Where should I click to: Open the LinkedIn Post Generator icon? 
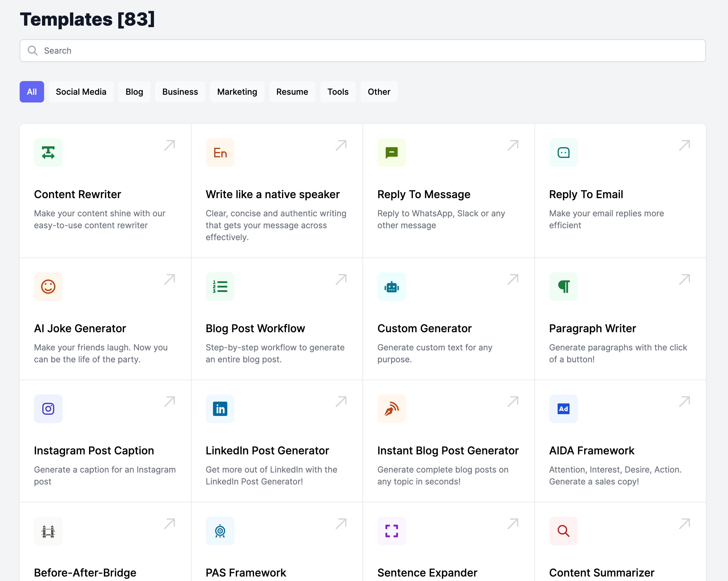click(220, 409)
